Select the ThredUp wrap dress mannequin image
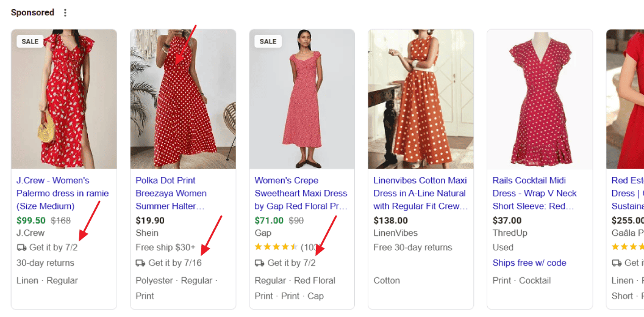The height and width of the screenshot is (317, 644). click(x=540, y=99)
